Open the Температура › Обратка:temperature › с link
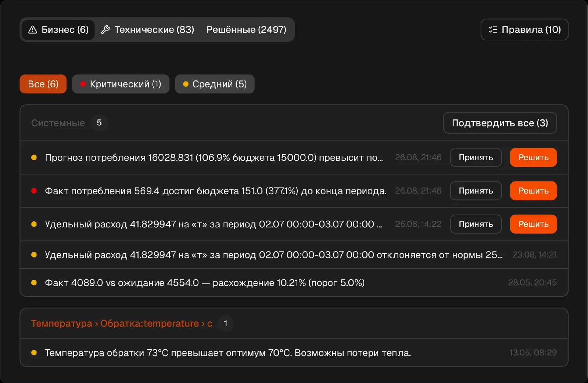588x383 pixels. click(x=122, y=324)
